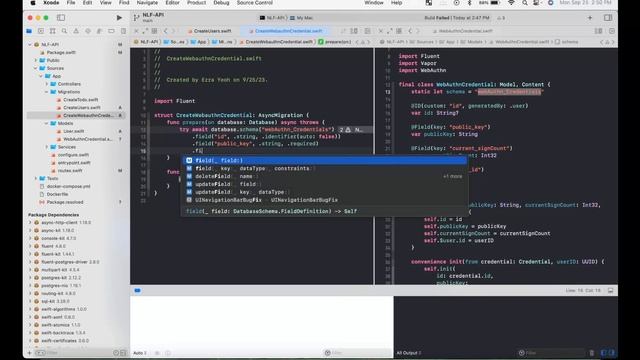Open the Test navigator diamond icon
Screen dimensions: 640x360
88,31
